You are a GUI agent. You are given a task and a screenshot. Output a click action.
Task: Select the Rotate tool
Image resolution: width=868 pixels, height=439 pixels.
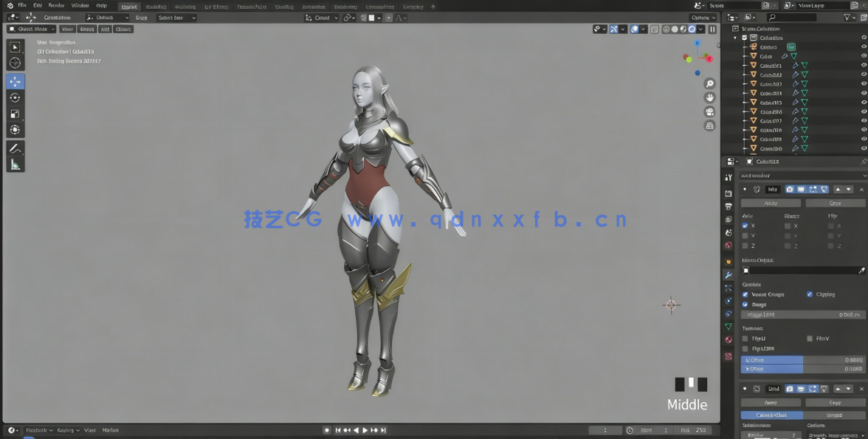[x=15, y=97]
